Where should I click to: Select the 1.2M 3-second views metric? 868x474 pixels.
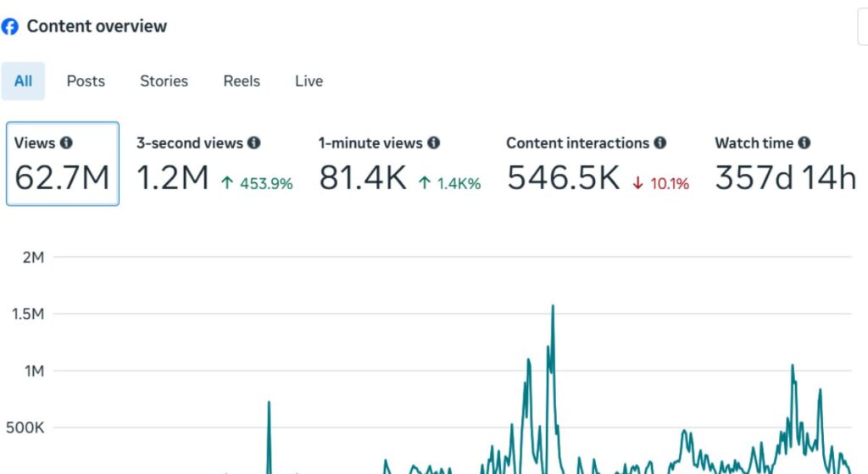173,177
